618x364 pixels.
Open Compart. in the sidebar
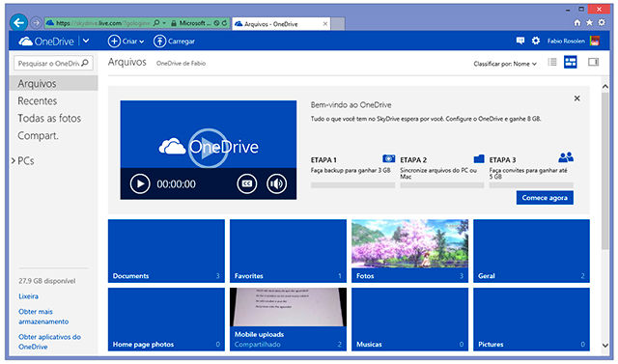point(38,136)
